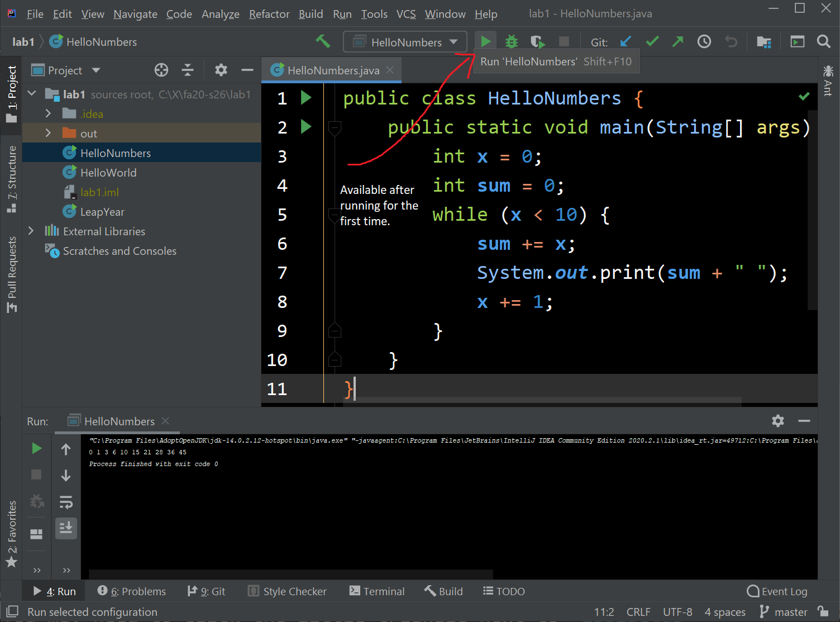This screenshot has height=622, width=840.
Task: Toggle the Pull Requests side tab
Action: point(11,274)
